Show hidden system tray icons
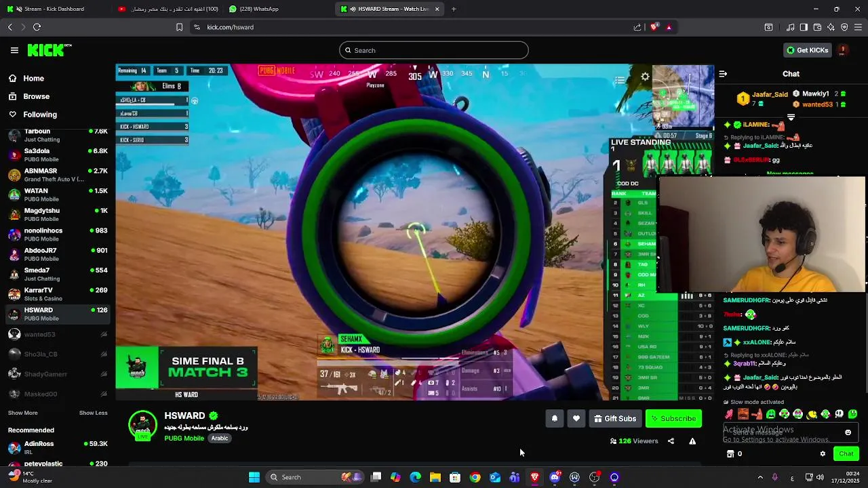This screenshot has width=868, height=488. pyautogui.click(x=760, y=477)
